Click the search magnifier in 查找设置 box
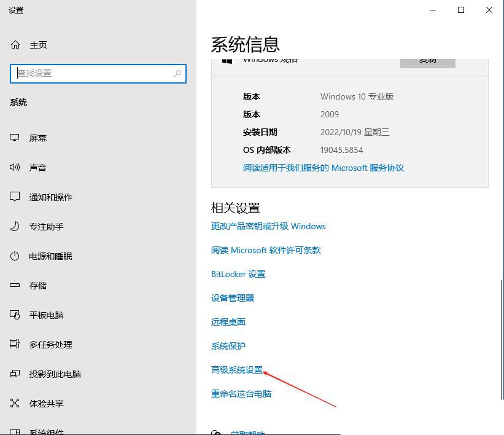Image resolution: width=504 pixels, height=435 pixels. [x=177, y=73]
